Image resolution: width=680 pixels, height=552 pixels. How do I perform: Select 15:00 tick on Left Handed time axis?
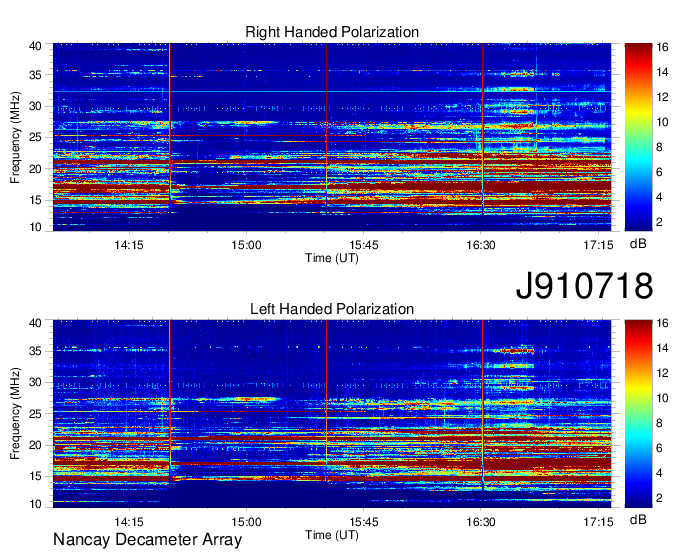pyautogui.click(x=246, y=521)
